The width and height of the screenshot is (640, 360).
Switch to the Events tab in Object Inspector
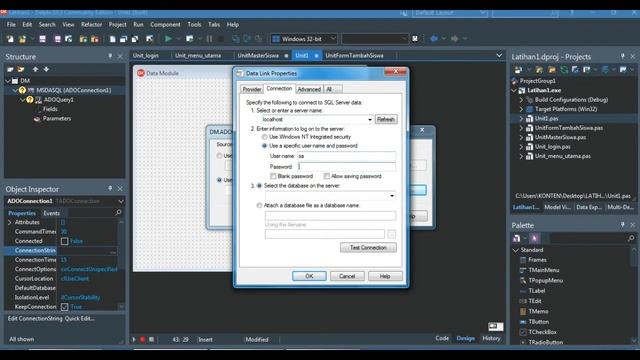pyautogui.click(x=51, y=213)
